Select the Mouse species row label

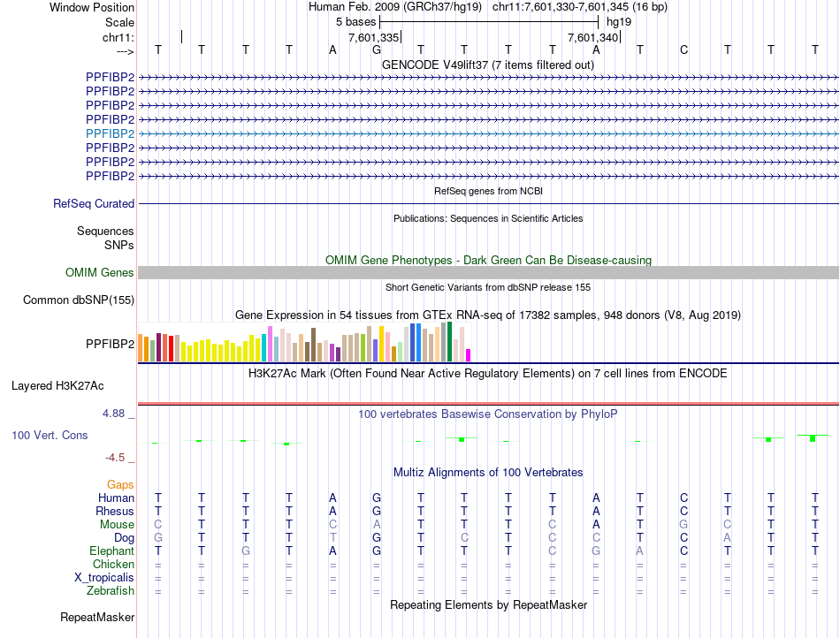coord(117,525)
